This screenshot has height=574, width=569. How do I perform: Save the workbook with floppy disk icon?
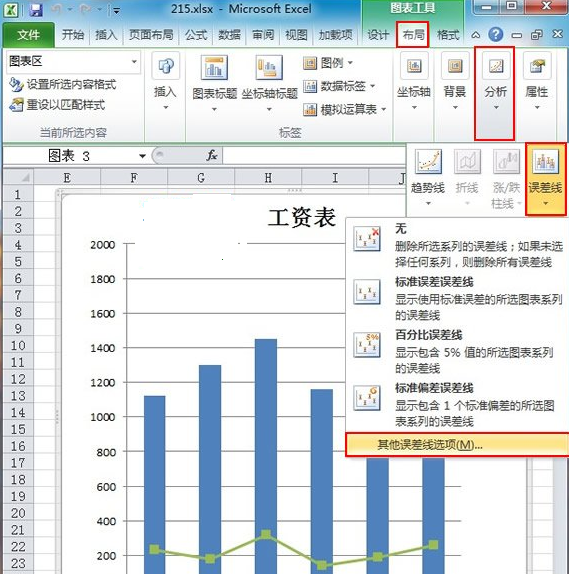tap(36, 10)
